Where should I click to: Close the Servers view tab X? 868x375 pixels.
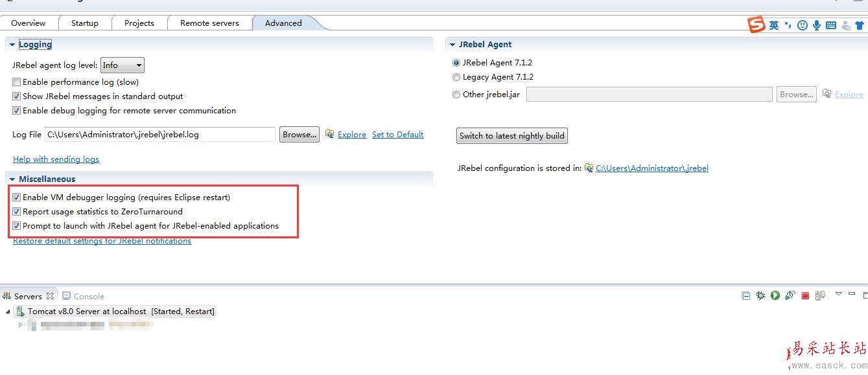(x=50, y=296)
